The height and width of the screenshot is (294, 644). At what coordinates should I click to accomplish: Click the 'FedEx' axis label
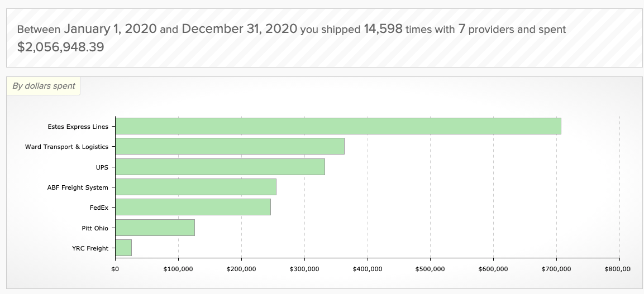click(99, 208)
